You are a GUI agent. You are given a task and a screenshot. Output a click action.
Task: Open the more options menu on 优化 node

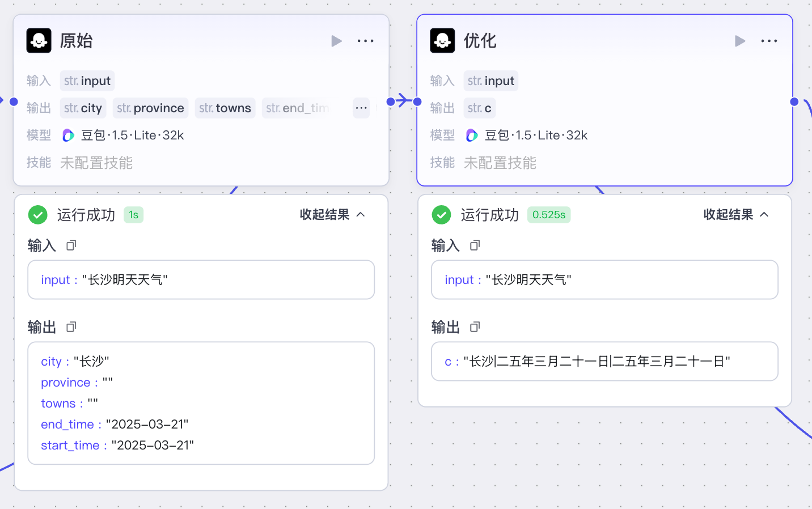[769, 41]
